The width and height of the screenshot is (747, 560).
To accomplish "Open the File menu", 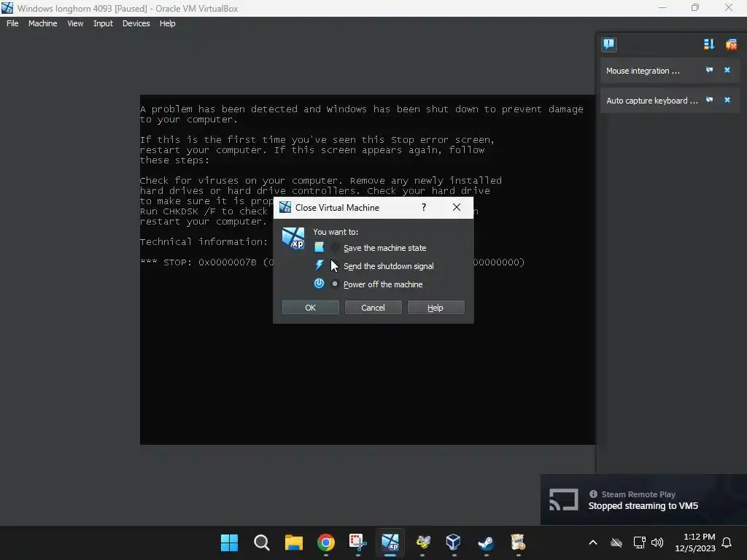I will pos(12,23).
